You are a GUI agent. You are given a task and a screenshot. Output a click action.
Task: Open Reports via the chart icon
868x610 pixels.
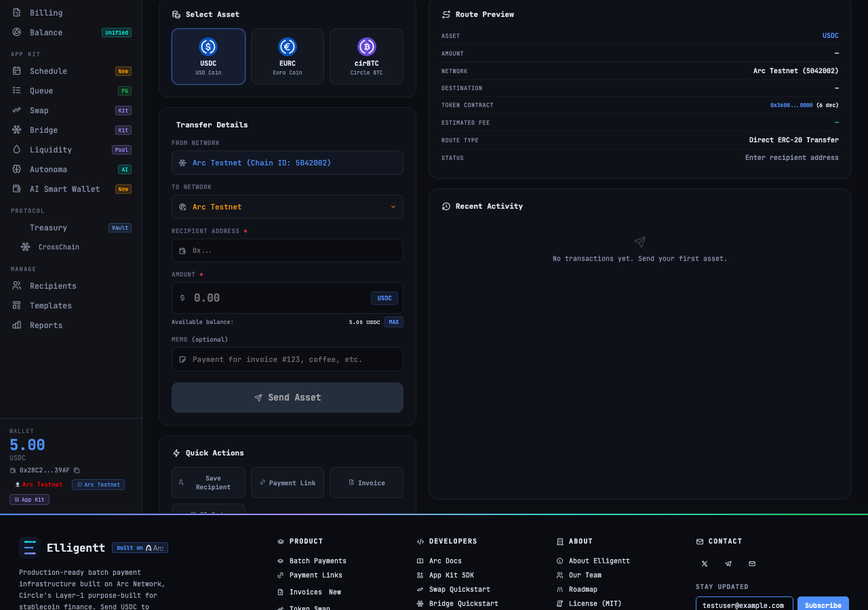(16, 325)
